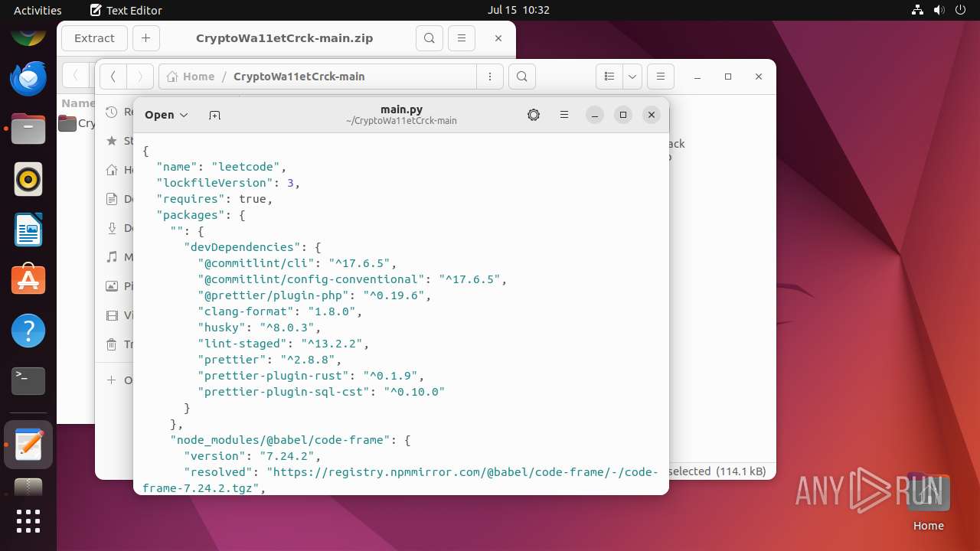The image size is (980, 551).
Task: Select Trash icon in Files sidebar
Action: coord(112,344)
